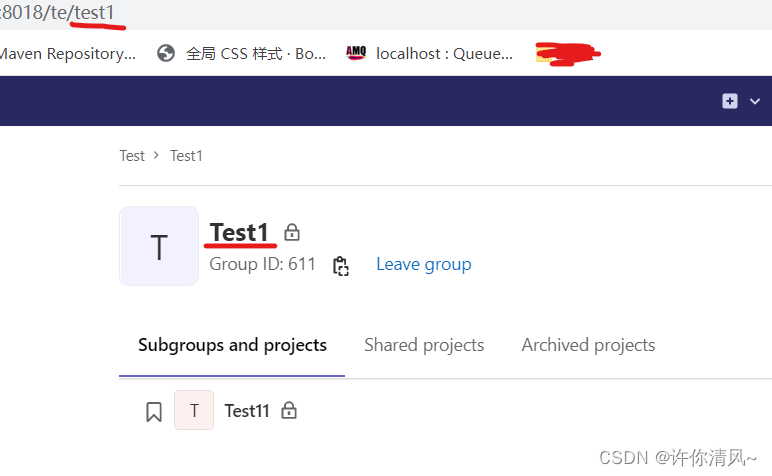Click the AMQ icon of the localhost Queue bookmark
Viewport: 772px width, 476px height.
click(x=355, y=54)
